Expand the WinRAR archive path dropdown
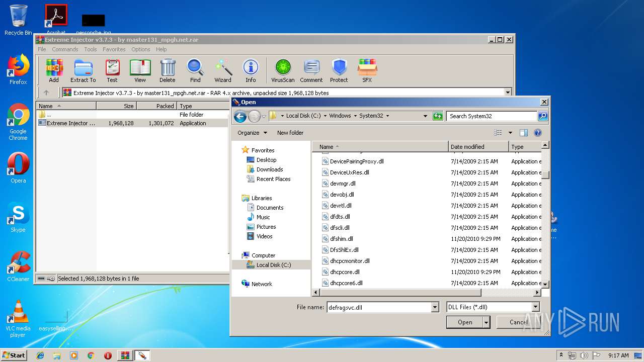 508,93
